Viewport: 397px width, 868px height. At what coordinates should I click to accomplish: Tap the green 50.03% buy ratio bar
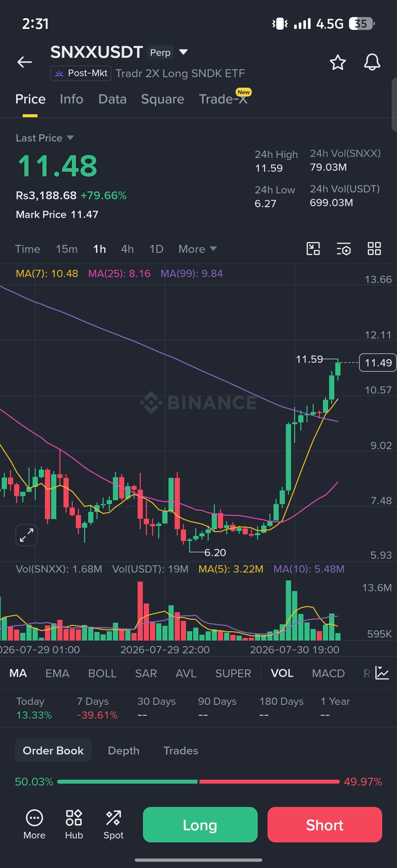point(127,781)
